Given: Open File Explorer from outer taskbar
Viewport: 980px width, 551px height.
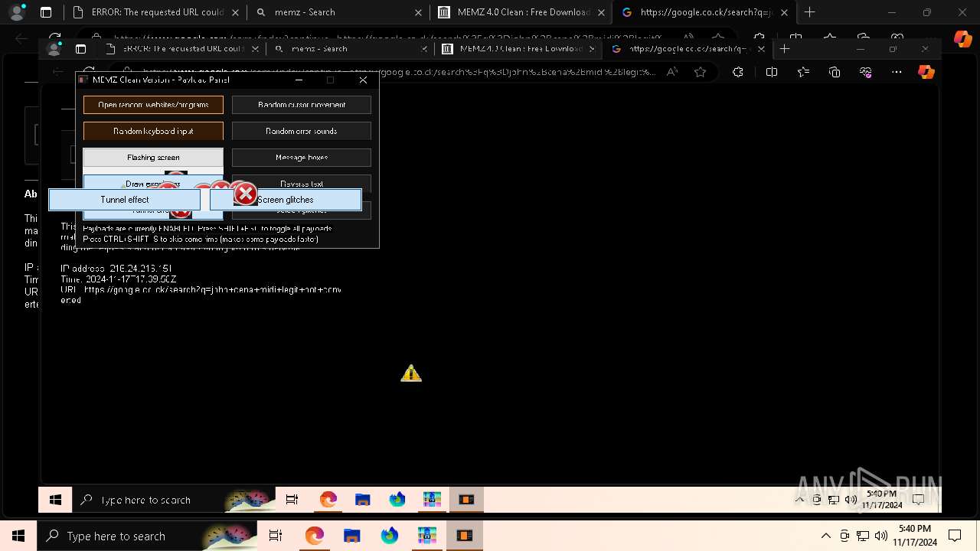Looking at the screenshot, I should tap(351, 536).
